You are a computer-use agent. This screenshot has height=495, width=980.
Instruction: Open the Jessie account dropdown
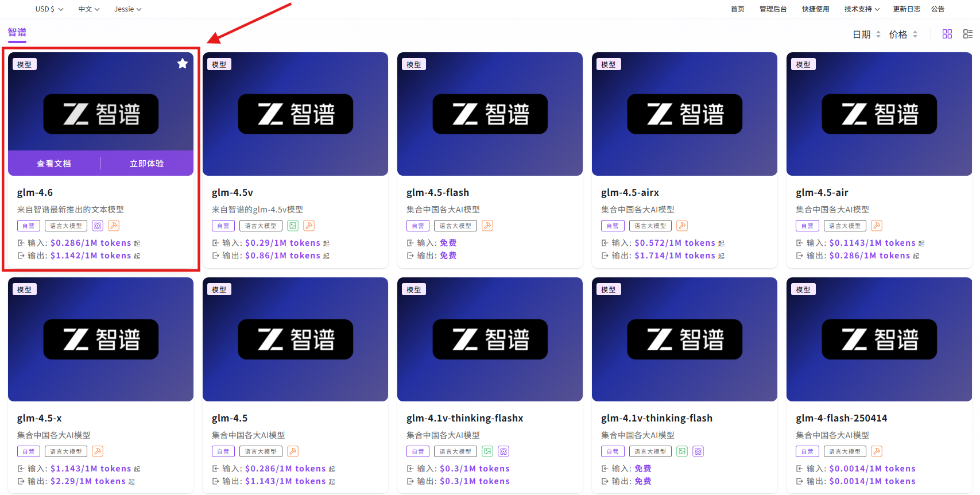coord(127,9)
